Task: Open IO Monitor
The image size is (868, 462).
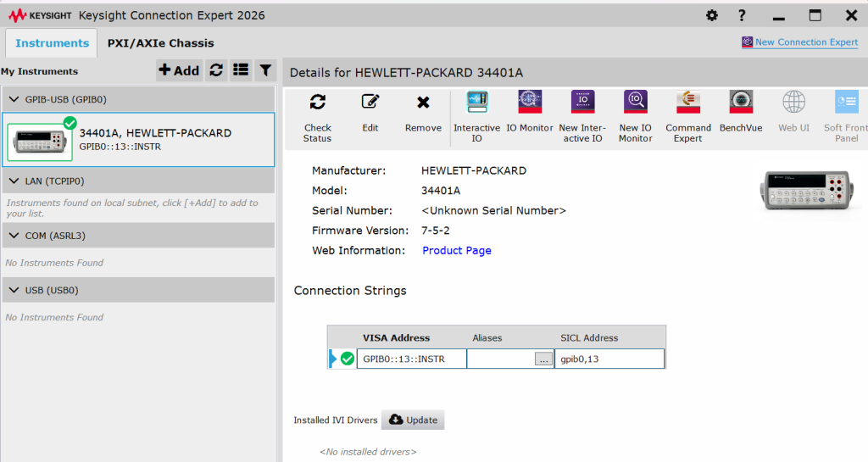Action: tap(530, 112)
